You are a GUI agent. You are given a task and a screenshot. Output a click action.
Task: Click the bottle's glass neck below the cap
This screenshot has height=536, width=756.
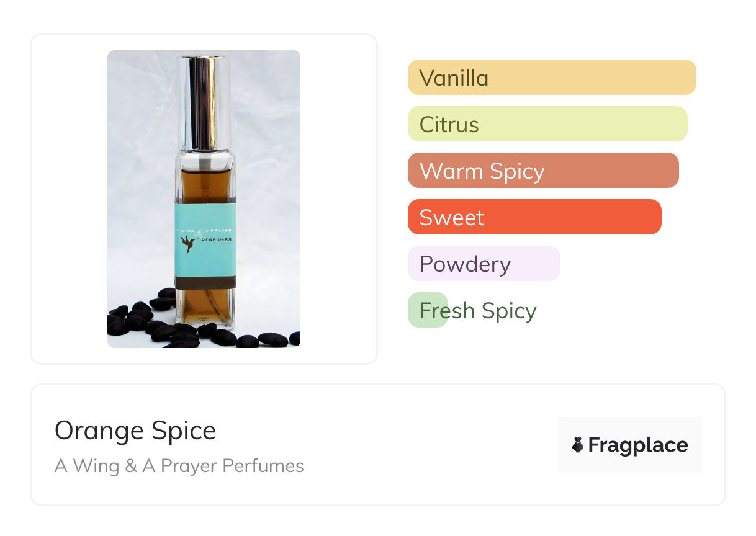[x=205, y=157]
